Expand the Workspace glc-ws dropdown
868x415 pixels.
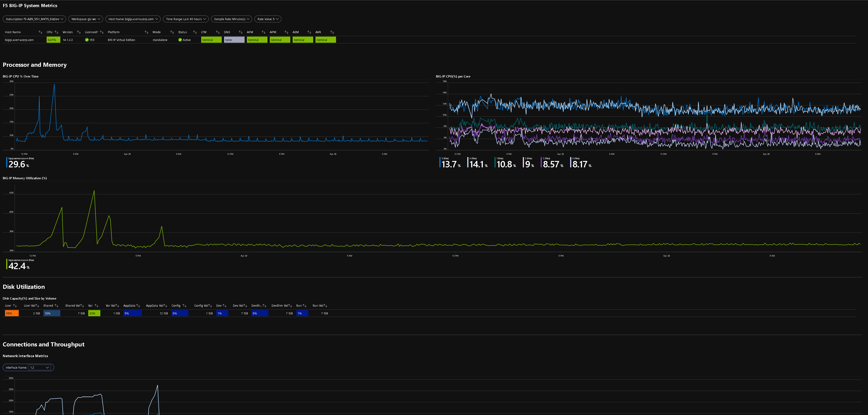pos(85,19)
